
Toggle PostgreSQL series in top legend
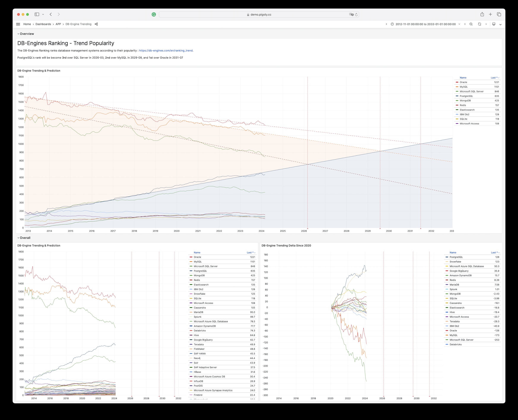[x=466, y=96]
